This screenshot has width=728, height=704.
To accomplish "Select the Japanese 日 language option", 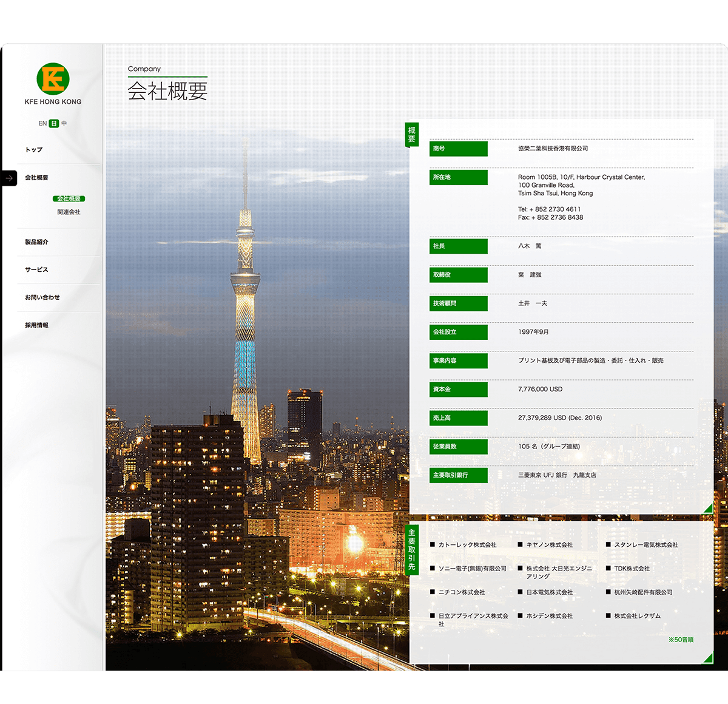I will coord(54,123).
